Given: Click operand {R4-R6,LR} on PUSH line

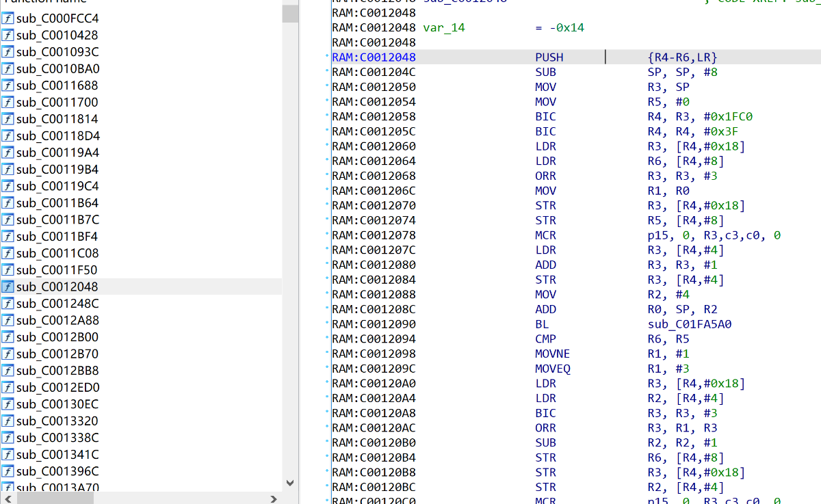Looking at the screenshot, I should point(682,57).
